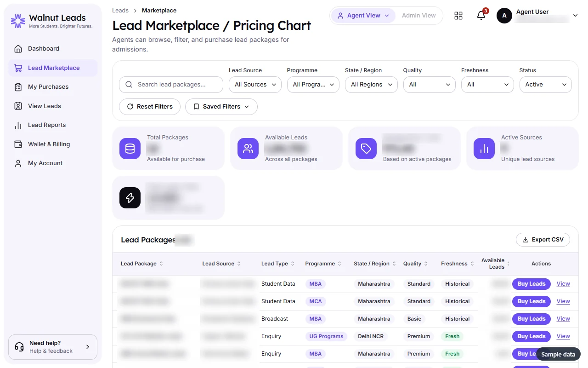Sort by Quality column arrows

(426, 264)
